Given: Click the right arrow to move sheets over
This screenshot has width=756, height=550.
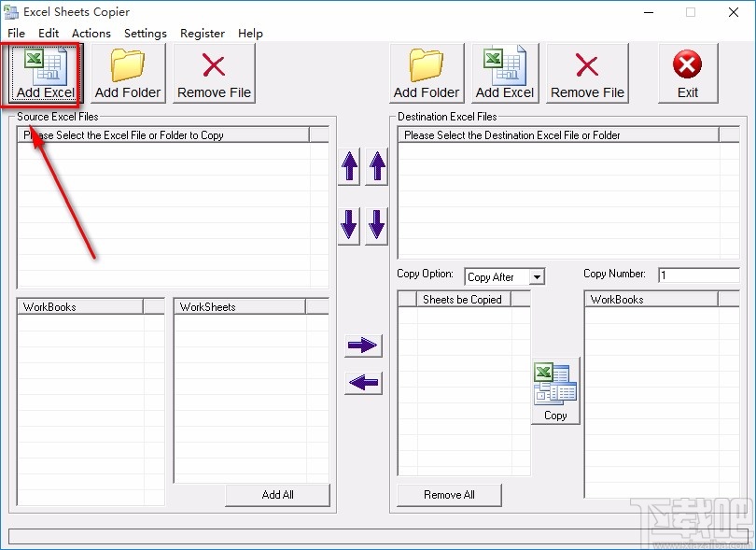Looking at the screenshot, I should point(363,346).
